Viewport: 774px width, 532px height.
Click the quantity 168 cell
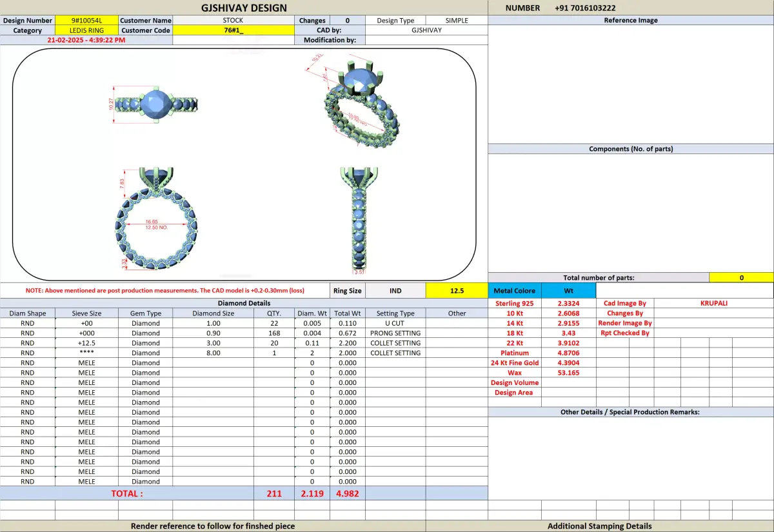point(274,333)
